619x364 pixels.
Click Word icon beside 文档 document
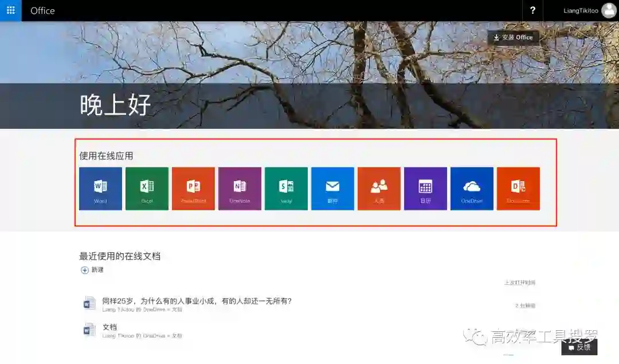click(x=89, y=330)
